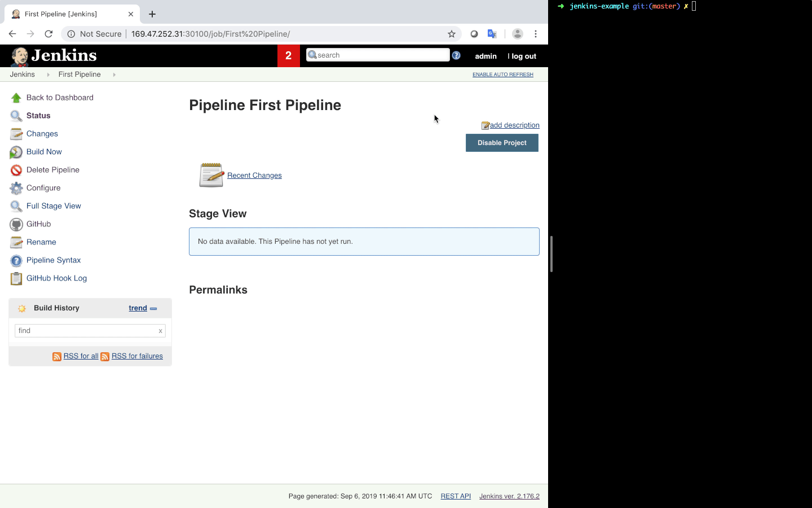Select Rename in the sidebar
812x508 pixels.
click(41, 242)
